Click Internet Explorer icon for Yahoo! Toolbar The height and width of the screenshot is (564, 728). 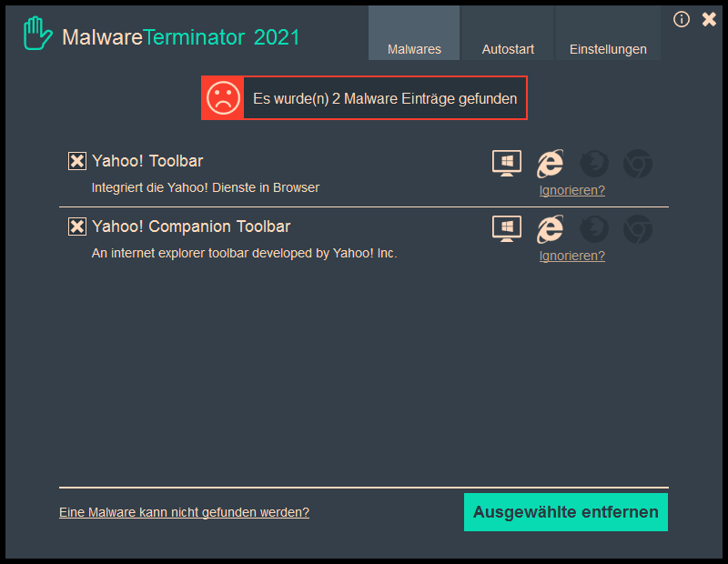(550, 164)
